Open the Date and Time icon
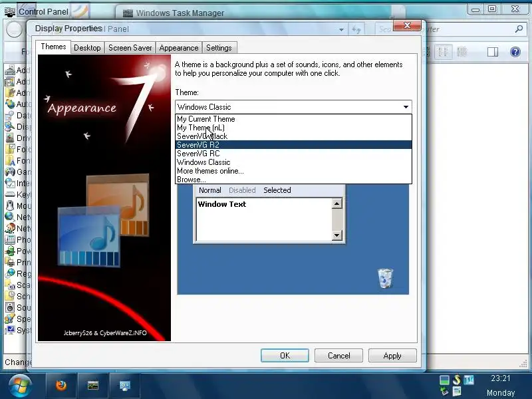This screenshot has height=399, width=532. coord(10,115)
